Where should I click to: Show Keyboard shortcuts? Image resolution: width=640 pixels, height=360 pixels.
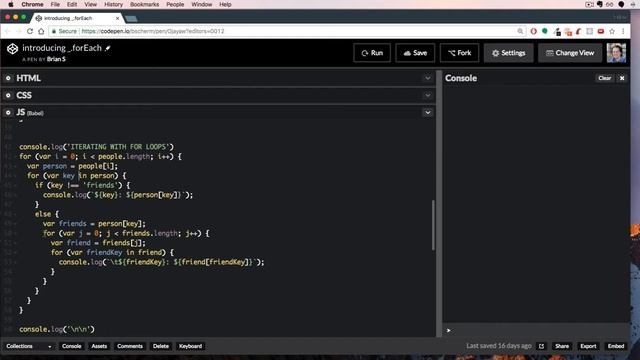(x=190, y=346)
